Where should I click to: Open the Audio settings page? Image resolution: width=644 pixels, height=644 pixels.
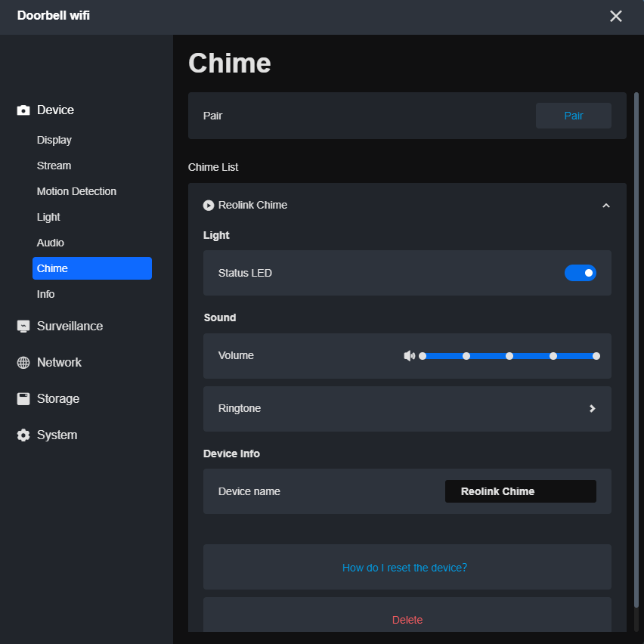[51, 243]
